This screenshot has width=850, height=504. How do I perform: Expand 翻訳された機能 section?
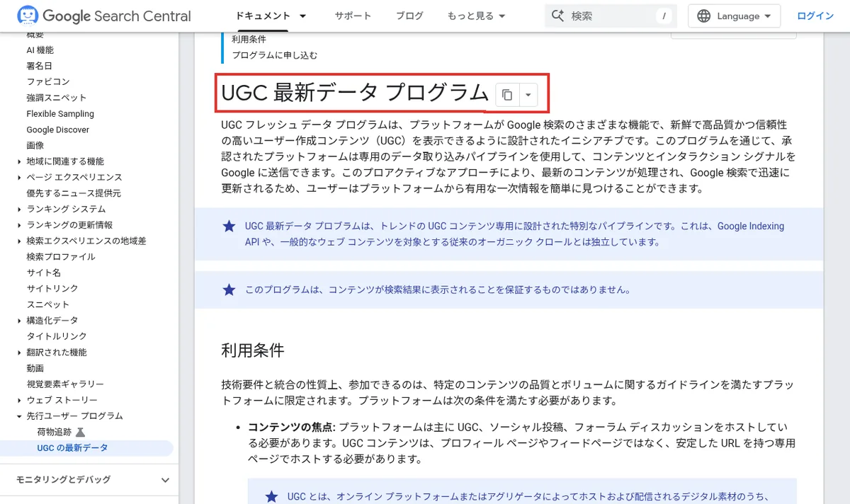pyautogui.click(x=19, y=352)
